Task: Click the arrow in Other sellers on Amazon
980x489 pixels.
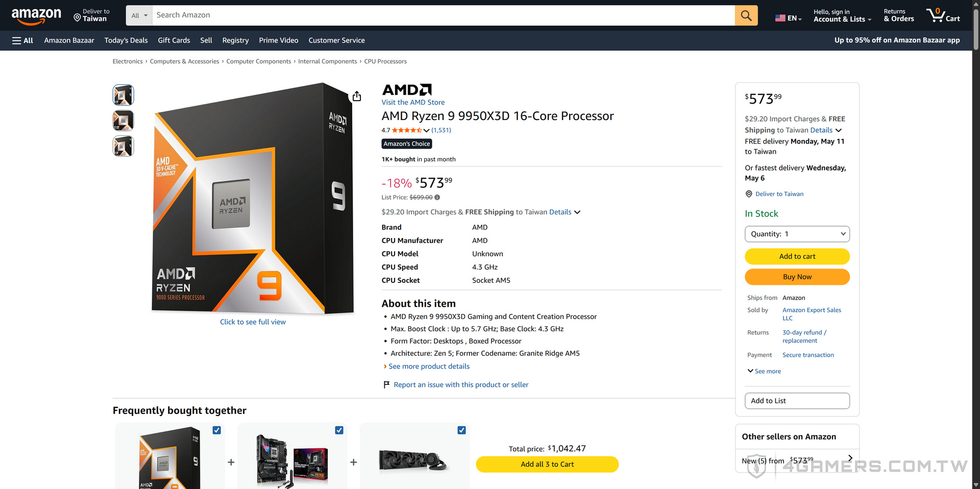Action: 850,458
